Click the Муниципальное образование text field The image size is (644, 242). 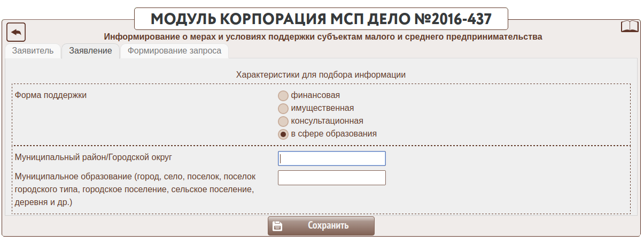(331, 178)
